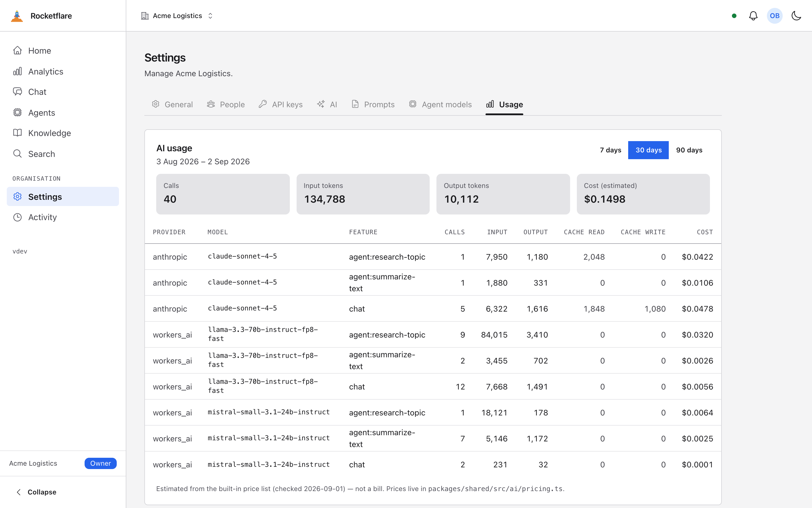Click the 1,080 cache write value

coord(655,309)
